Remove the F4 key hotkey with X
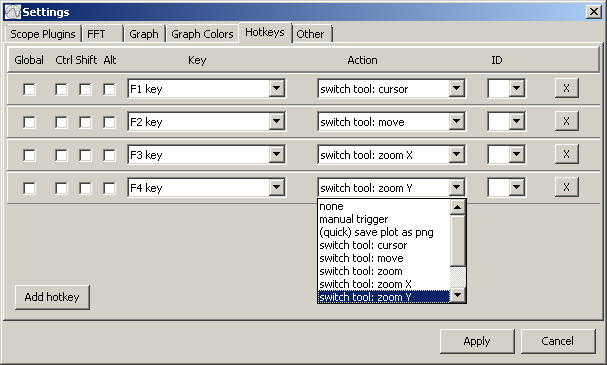Screen dimensions: 607x365 click(x=566, y=187)
